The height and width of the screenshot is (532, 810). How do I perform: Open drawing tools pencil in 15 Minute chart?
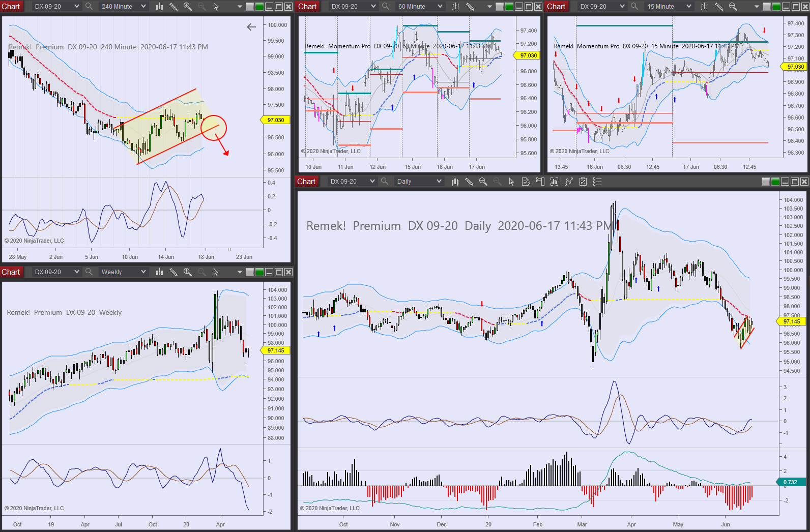719,7
